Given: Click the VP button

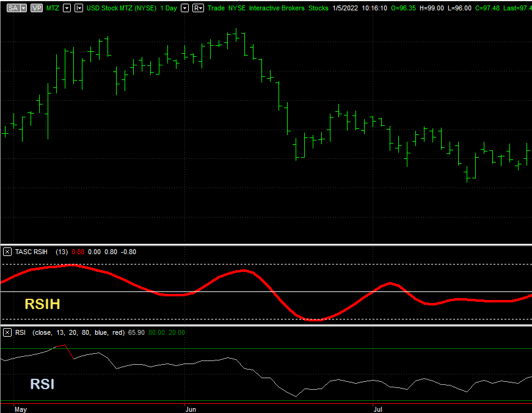Looking at the screenshot, I should coord(37,8).
